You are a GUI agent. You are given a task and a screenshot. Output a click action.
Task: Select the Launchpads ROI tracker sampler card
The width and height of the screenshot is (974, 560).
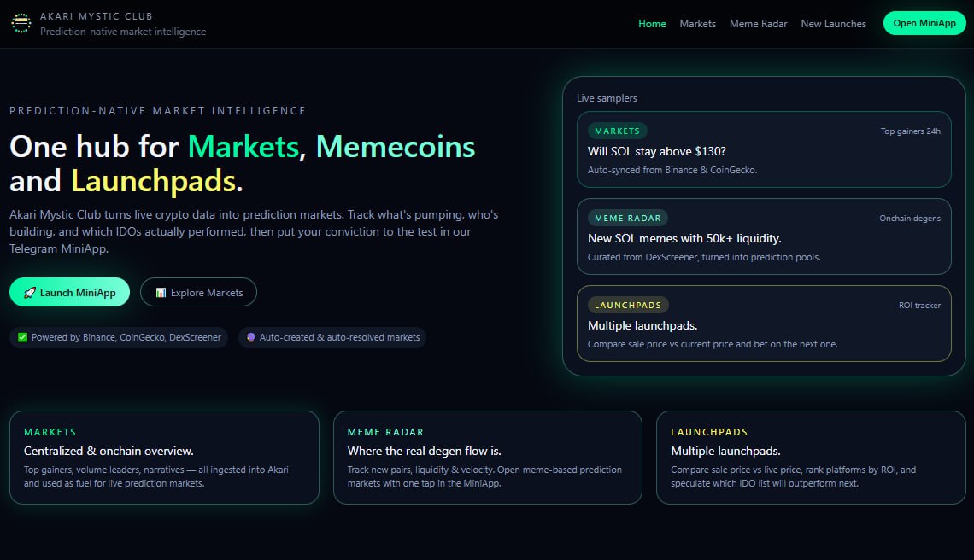coord(763,324)
